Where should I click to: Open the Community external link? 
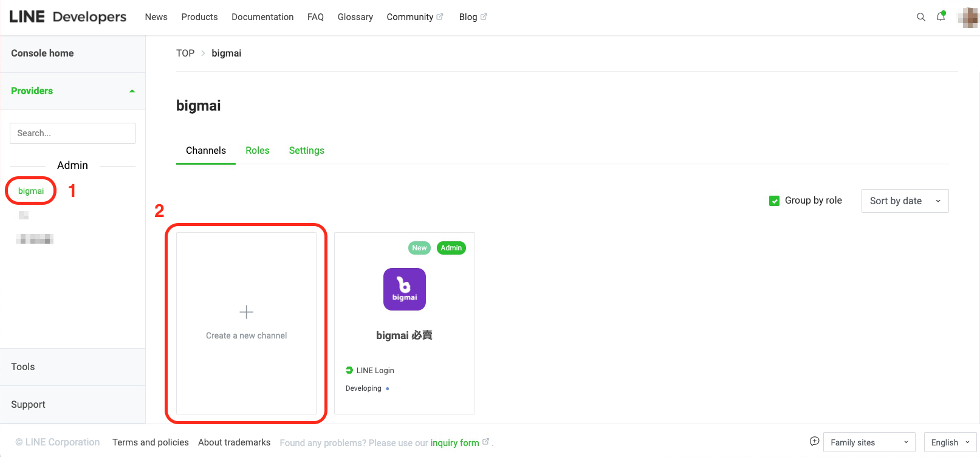(415, 17)
